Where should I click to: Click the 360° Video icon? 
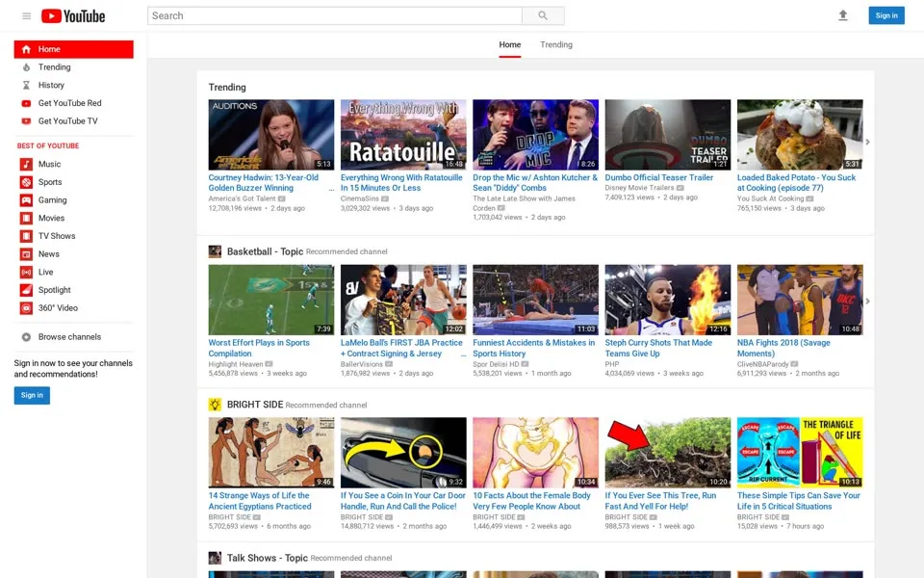click(26, 308)
